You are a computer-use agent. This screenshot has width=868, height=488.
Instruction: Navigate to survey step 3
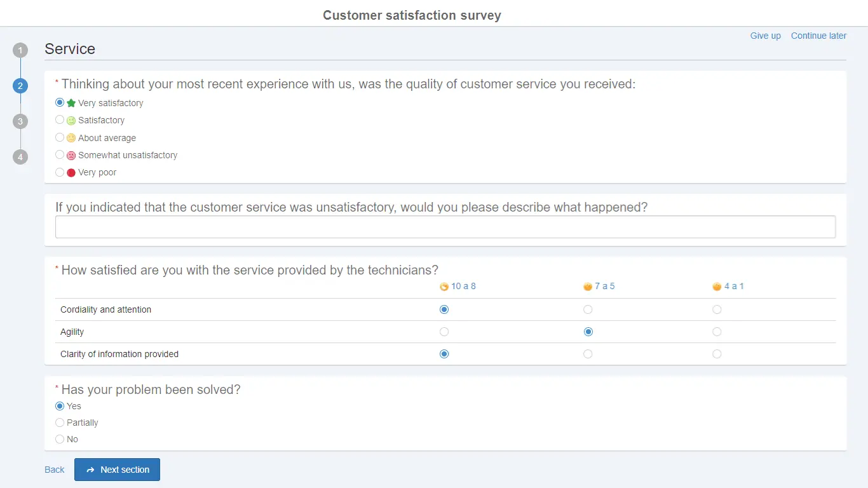20,121
